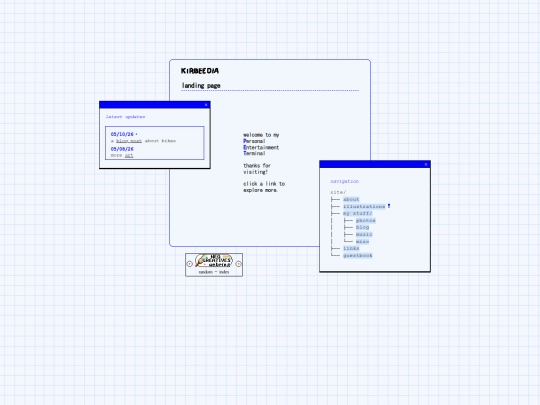Open the art link in latest updates

click(x=129, y=155)
